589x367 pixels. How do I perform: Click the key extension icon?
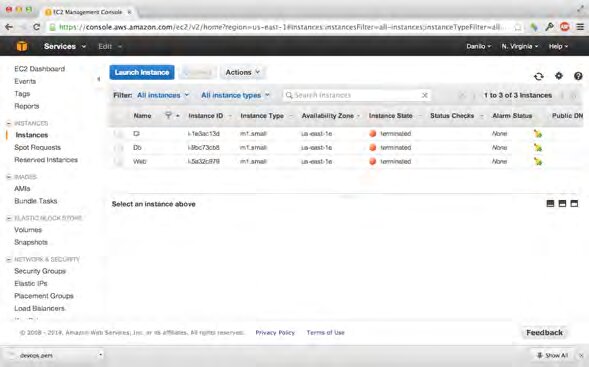549,27
